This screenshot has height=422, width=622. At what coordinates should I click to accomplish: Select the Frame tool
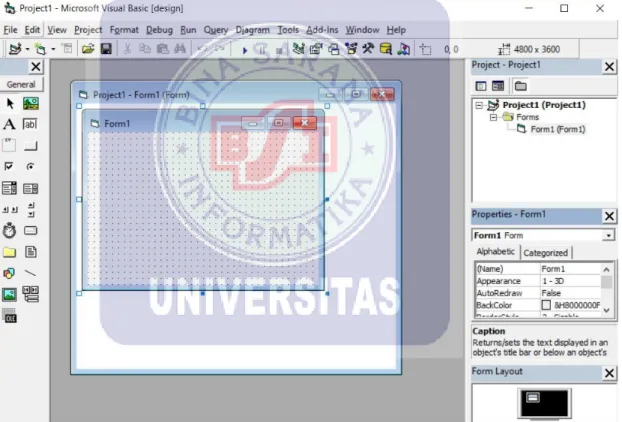click(9, 146)
